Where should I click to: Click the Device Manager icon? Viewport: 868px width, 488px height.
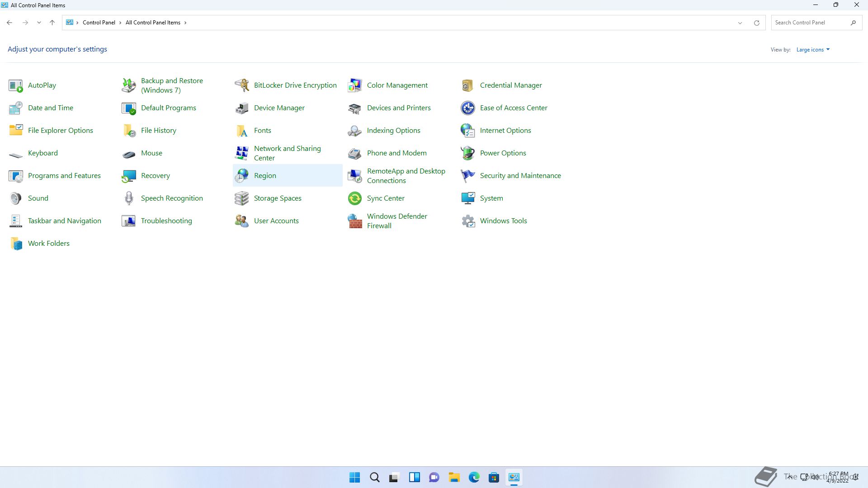click(x=242, y=108)
